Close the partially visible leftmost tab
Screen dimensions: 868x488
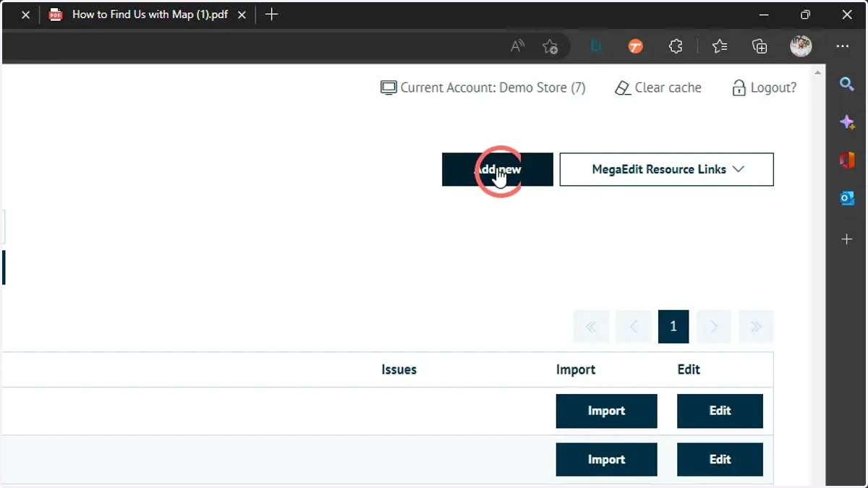click(25, 14)
